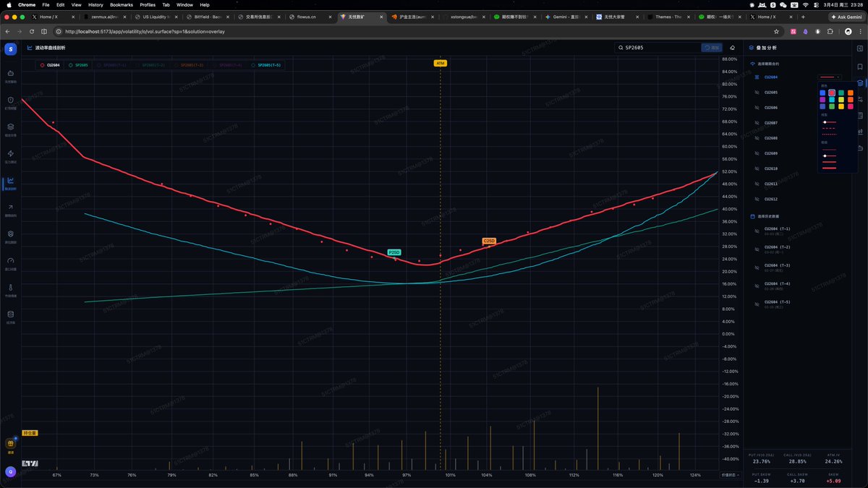Open the database icon in left sidebar
This screenshot has height=488, width=868.
click(10, 314)
